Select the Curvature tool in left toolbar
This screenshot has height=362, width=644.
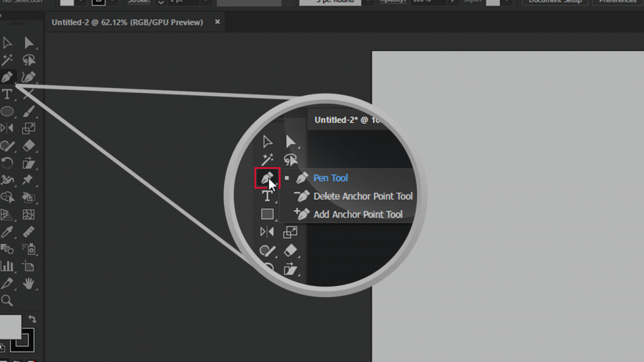click(28, 77)
